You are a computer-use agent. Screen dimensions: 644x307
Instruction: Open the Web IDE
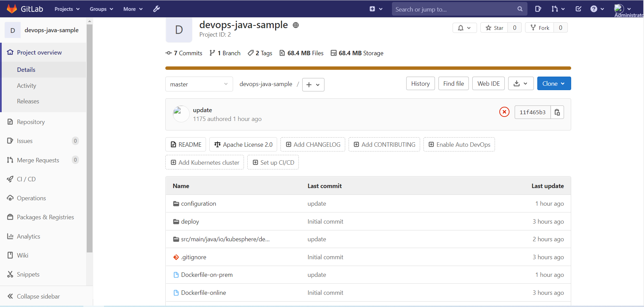point(489,84)
